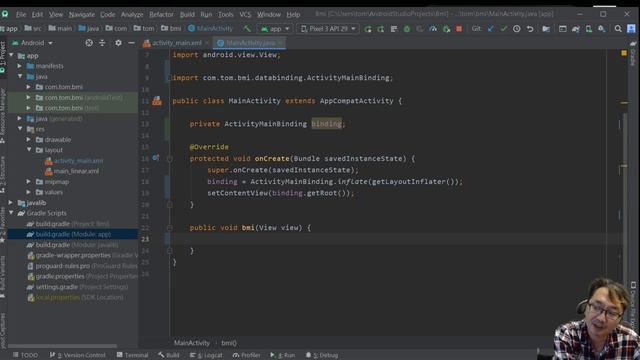Open main_linear.xml in layout folder

click(76, 171)
